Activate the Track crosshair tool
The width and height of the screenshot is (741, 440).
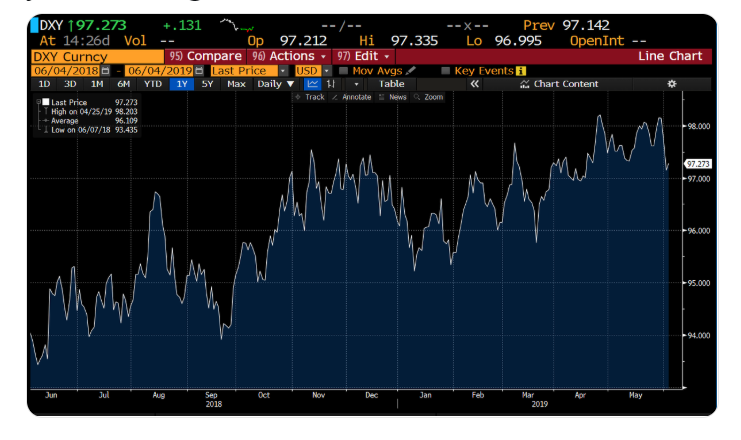[x=298, y=97]
